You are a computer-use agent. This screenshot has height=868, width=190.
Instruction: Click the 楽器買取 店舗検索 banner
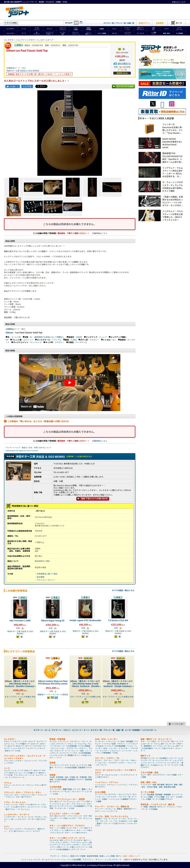(162, 112)
